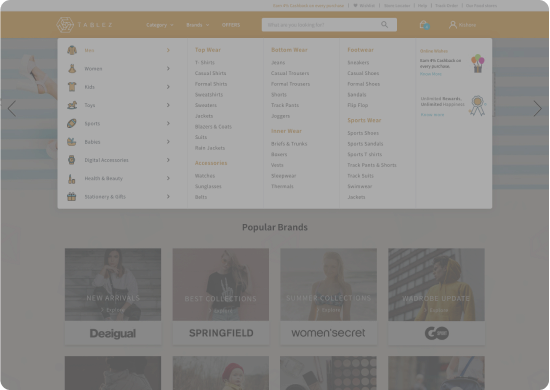Image resolution: width=550 pixels, height=390 pixels.
Task: Expand the Men submenu chevron
Action: click(x=168, y=50)
